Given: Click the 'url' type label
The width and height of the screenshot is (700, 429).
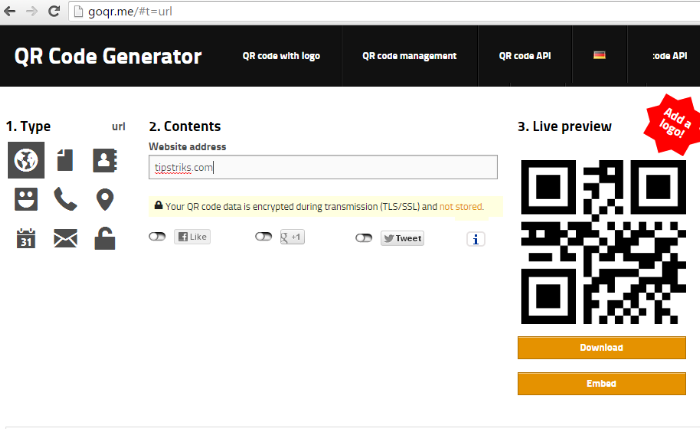Looking at the screenshot, I should [118, 126].
